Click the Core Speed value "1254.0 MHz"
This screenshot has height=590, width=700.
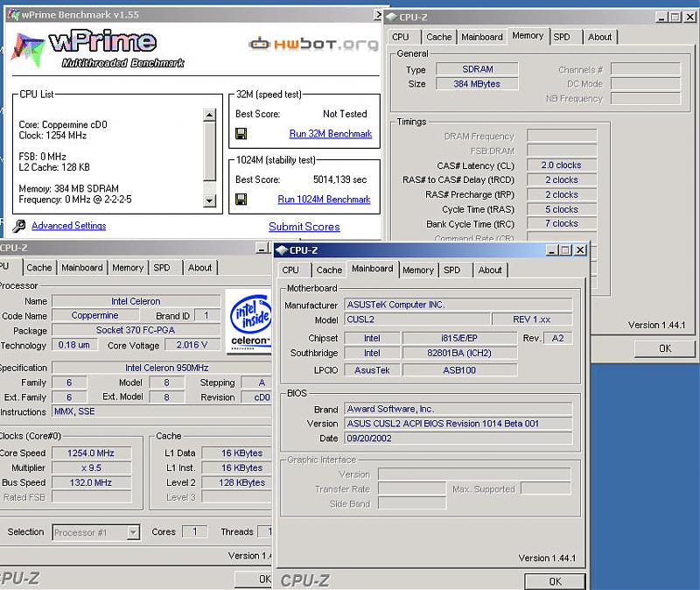91,453
